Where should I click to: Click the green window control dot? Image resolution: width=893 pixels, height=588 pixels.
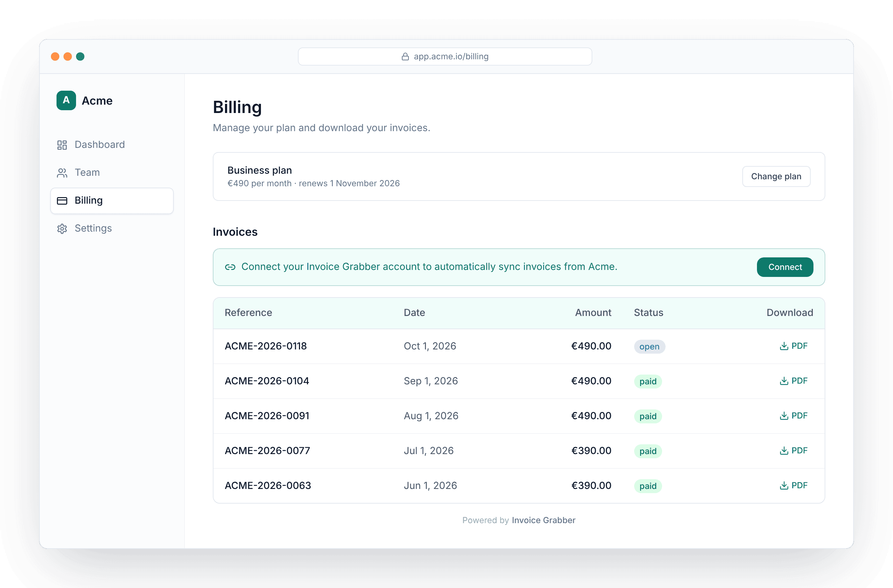pyautogui.click(x=80, y=56)
